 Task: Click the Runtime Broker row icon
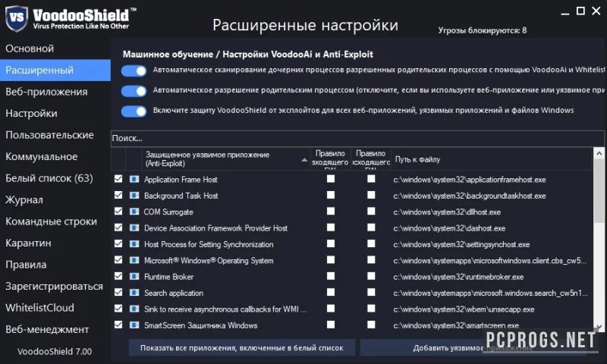(x=134, y=277)
